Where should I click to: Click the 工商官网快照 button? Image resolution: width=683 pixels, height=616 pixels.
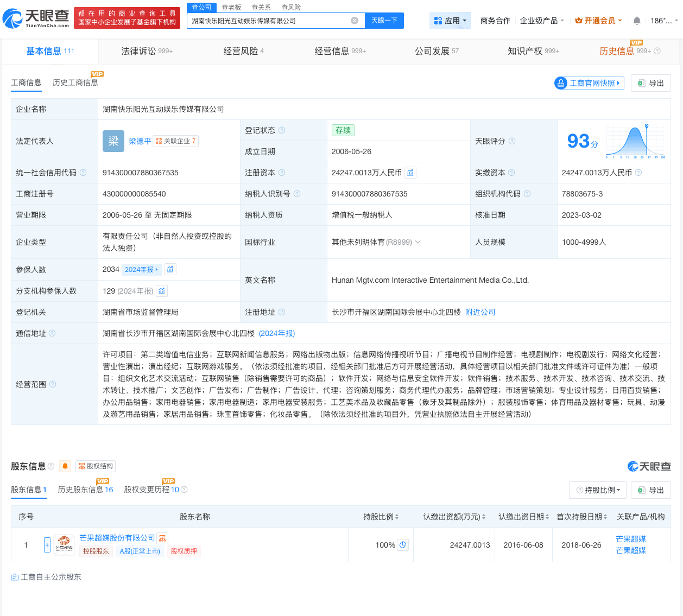click(590, 83)
